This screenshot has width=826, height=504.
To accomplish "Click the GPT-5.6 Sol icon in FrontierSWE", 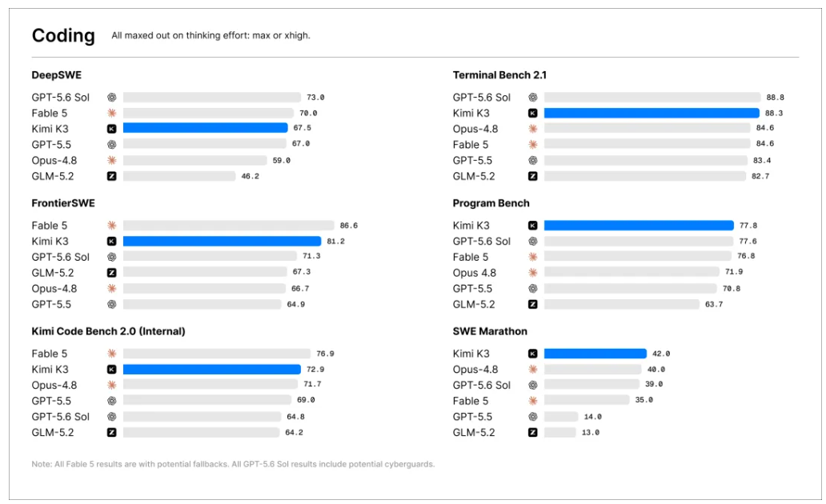I will 112,257.
